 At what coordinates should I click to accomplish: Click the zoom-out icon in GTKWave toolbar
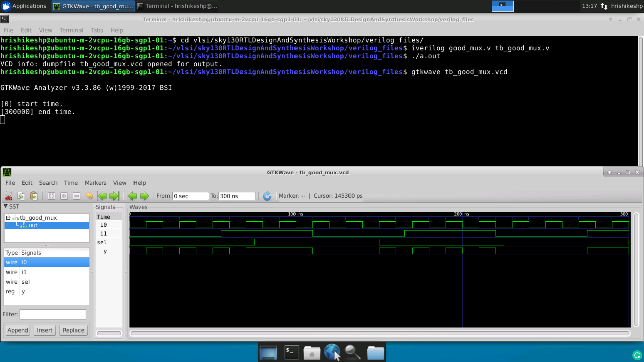pyautogui.click(x=76, y=196)
